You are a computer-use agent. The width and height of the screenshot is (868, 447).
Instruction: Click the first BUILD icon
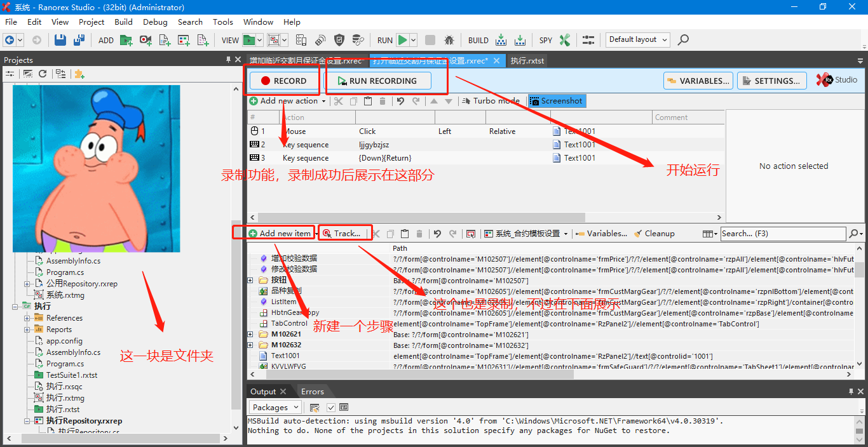pyautogui.click(x=501, y=40)
